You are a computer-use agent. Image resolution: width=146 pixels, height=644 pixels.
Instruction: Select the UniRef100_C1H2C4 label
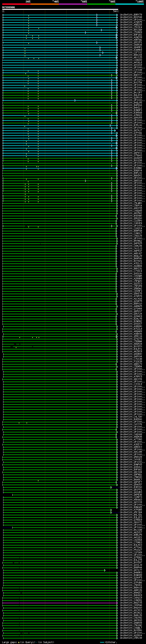point(131,228)
